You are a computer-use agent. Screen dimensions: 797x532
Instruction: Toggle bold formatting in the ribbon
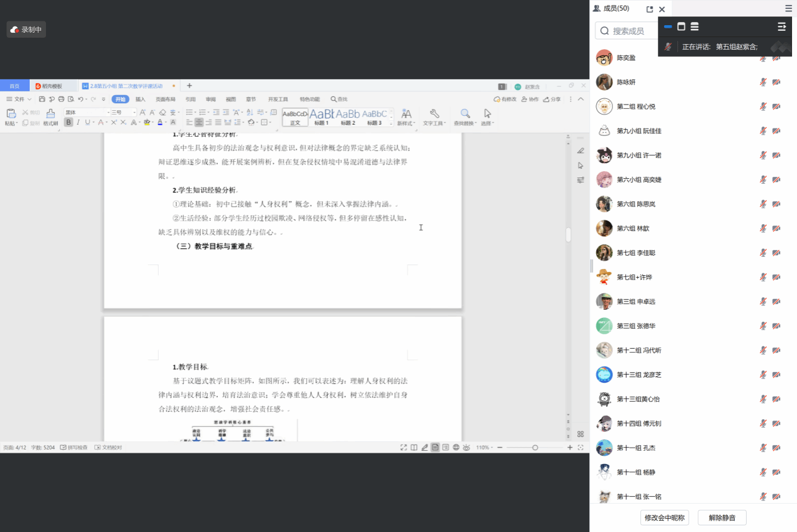[68, 122]
